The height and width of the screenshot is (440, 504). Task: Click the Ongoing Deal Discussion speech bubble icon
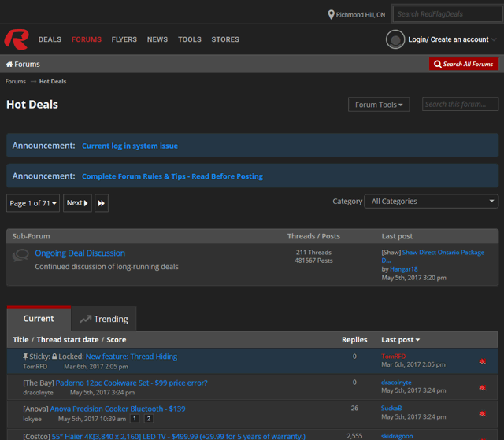click(x=20, y=255)
